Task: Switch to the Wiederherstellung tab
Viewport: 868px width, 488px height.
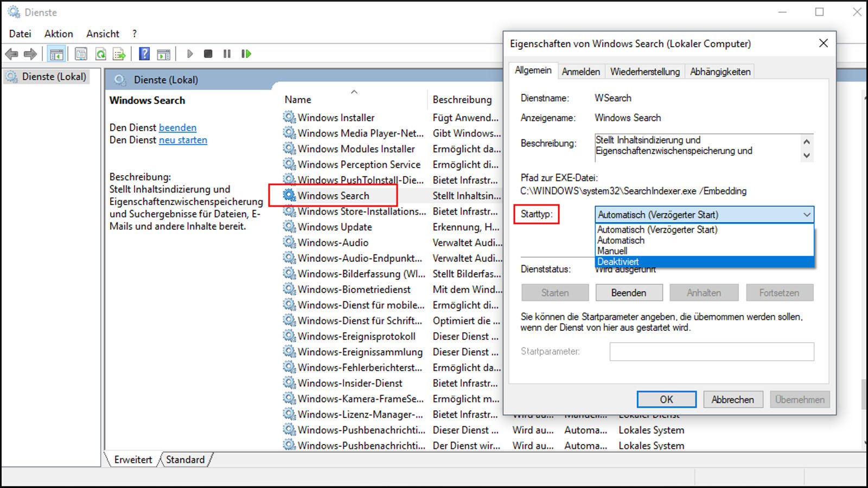Action: 644,72
